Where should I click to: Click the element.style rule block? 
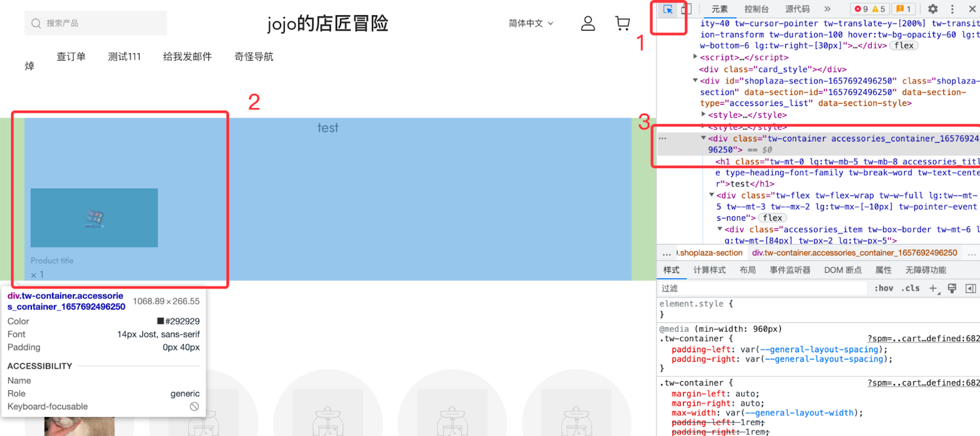point(818,309)
